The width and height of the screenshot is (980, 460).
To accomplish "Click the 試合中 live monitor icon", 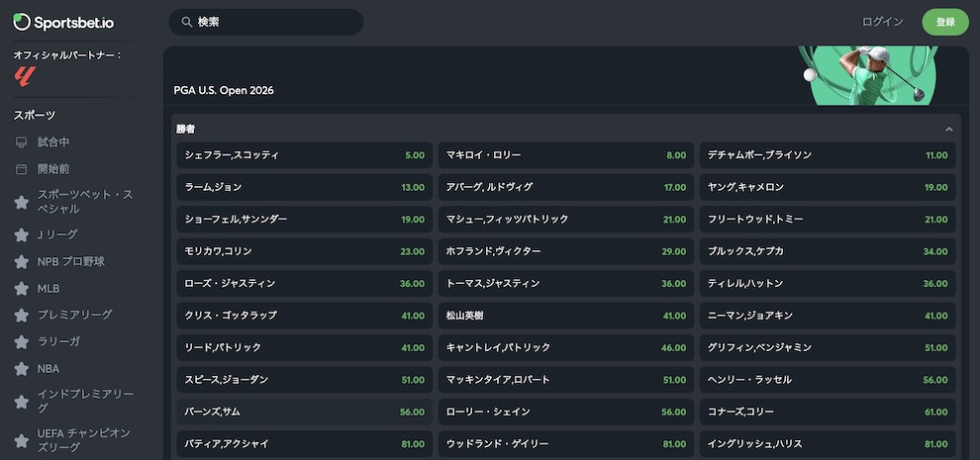I will pos(21,142).
